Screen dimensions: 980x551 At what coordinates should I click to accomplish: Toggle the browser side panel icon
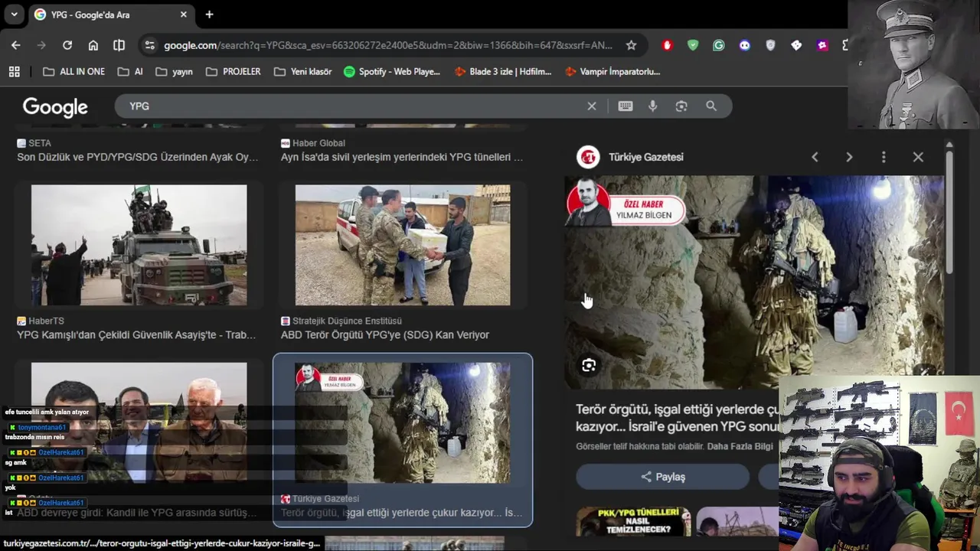coord(119,45)
